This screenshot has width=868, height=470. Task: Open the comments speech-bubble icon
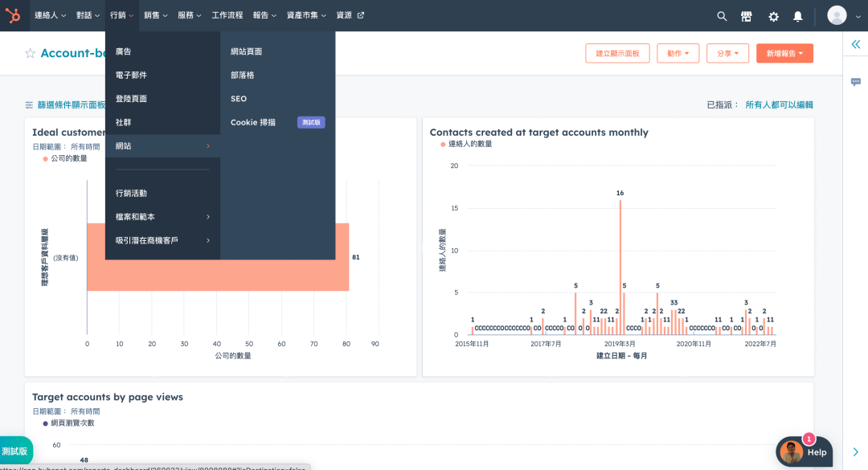pos(855,82)
